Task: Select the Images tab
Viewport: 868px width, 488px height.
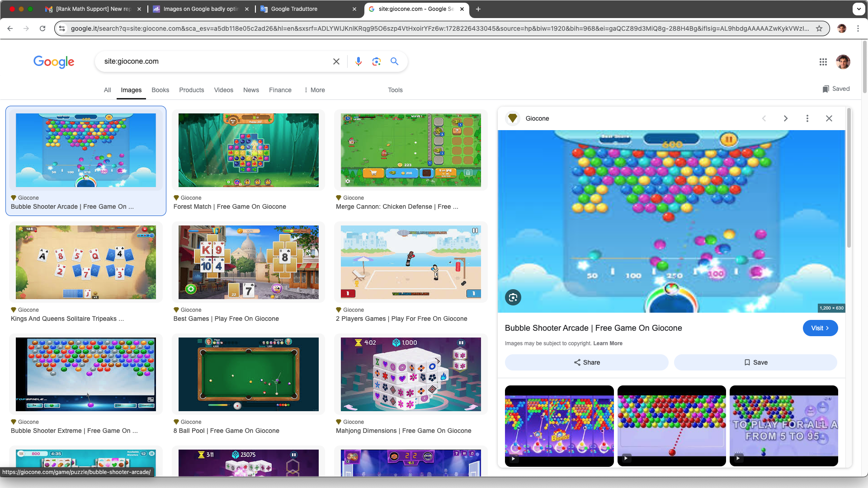Action: point(131,90)
